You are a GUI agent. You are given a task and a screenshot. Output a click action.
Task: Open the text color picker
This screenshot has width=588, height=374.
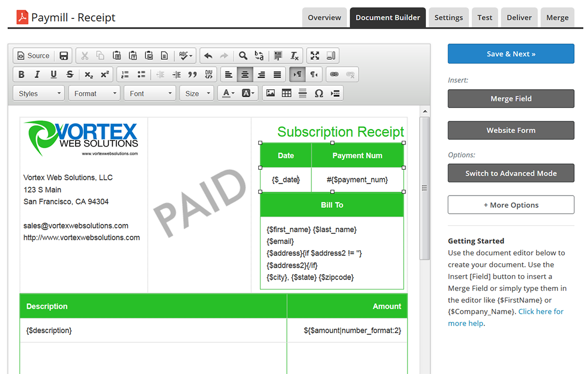[x=228, y=93]
